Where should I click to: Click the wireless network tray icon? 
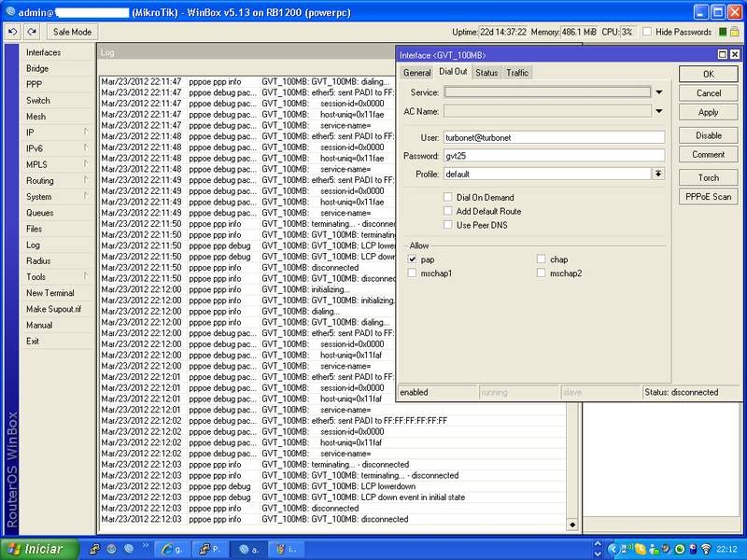point(707,549)
